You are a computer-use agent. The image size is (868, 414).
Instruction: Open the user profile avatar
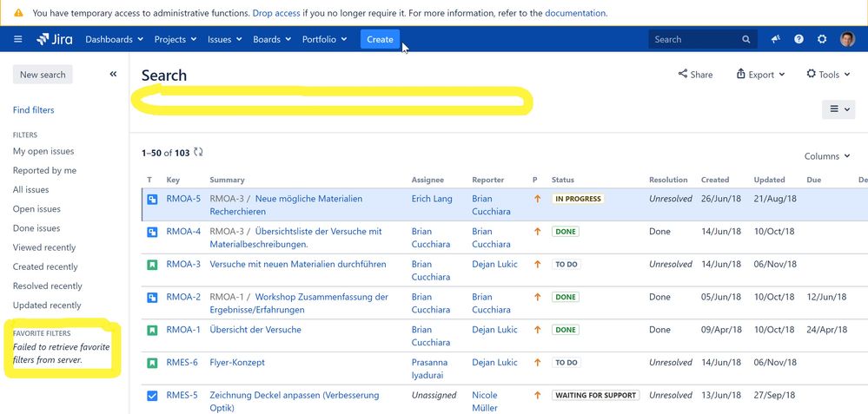tap(847, 39)
